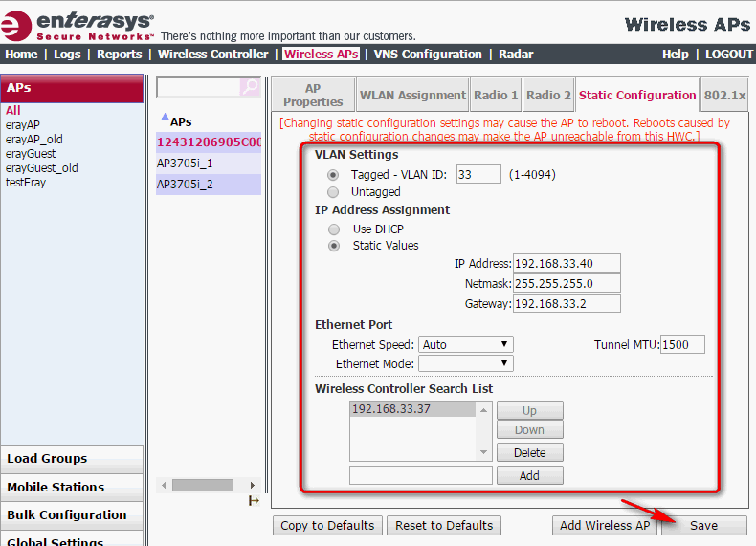This screenshot has height=546, width=756.
Task: Click the AP list horizontal scrollbar thumb
Action: (203, 485)
